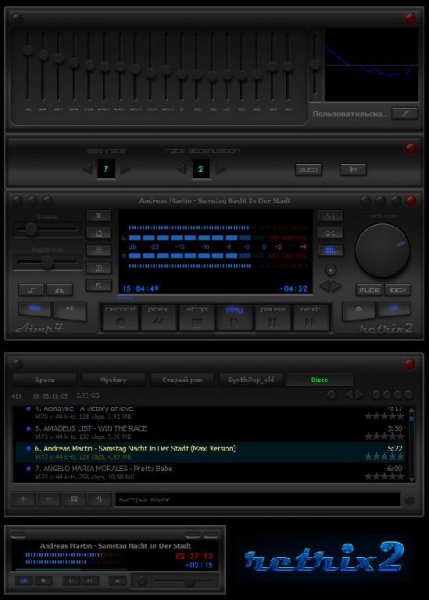Add files with the playlist plus button

click(23, 499)
